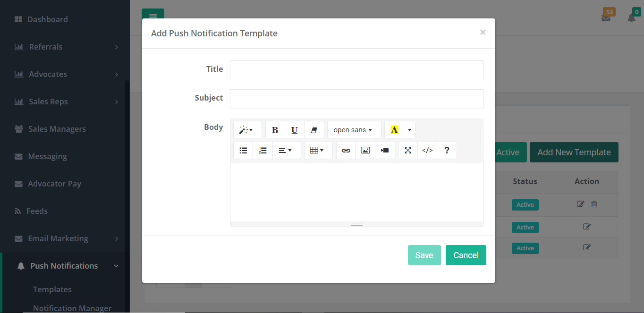
Task: Insert a picture into the body
Action: (x=365, y=151)
